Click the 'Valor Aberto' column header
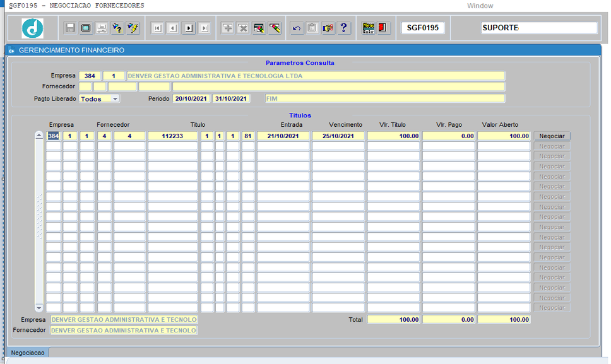 point(500,125)
